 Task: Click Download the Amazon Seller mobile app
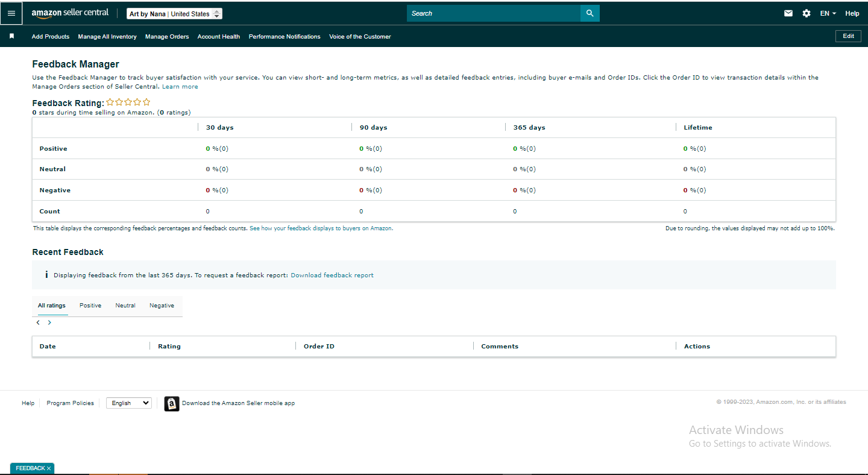coord(239,403)
